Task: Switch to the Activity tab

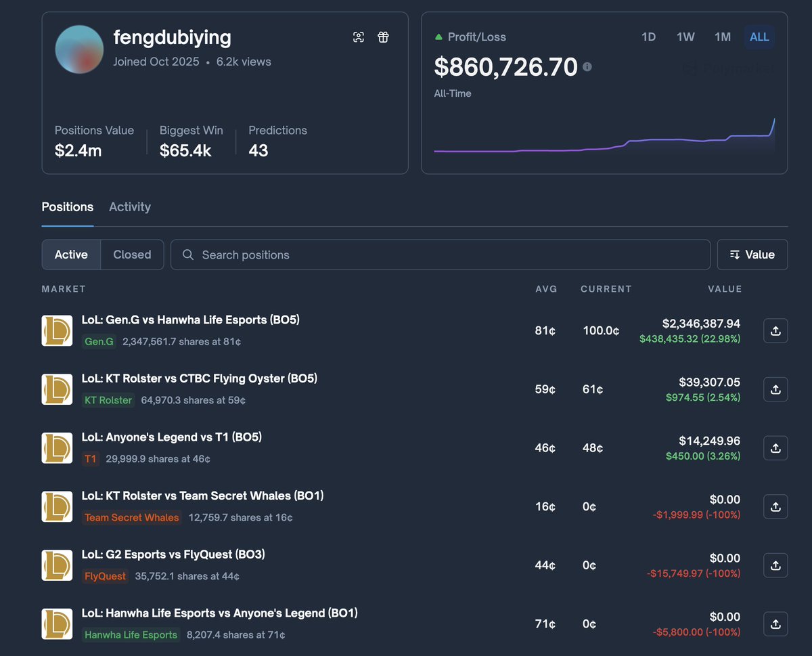Action: [130, 207]
